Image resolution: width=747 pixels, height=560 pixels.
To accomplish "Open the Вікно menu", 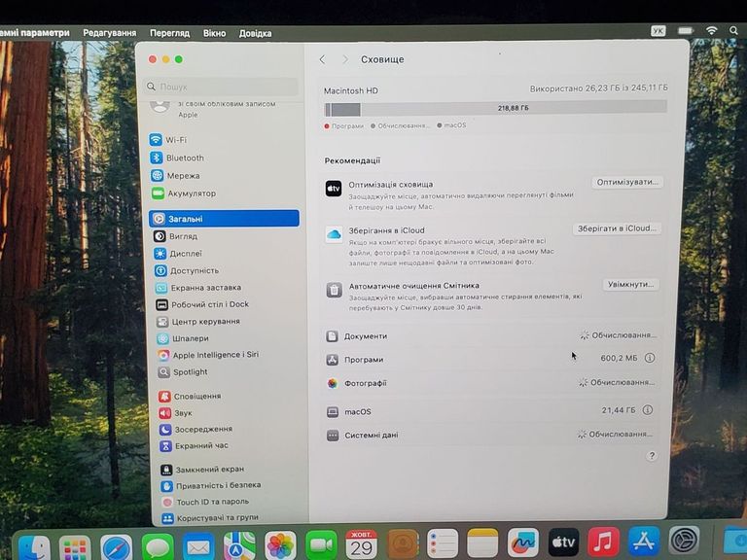I will 214,33.
